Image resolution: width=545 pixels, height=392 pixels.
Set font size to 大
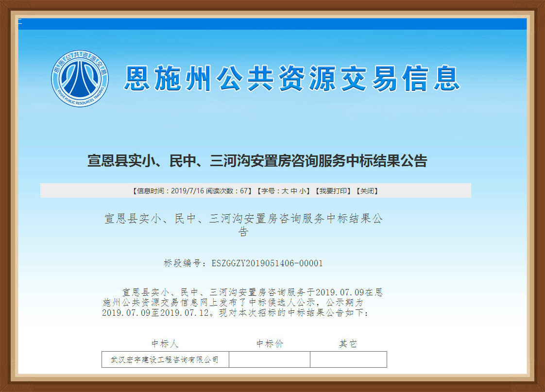285,191
